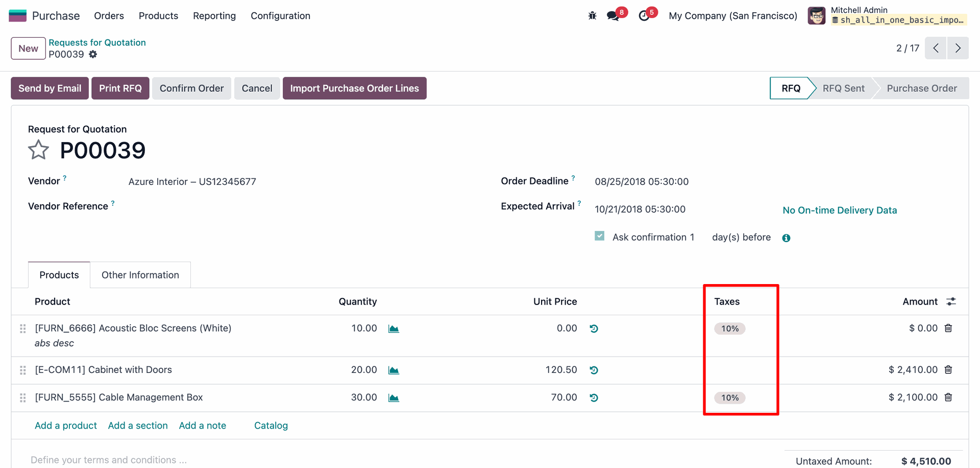This screenshot has width=980, height=468.
Task: Go to next record arrow
Action: tap(958, 48)
